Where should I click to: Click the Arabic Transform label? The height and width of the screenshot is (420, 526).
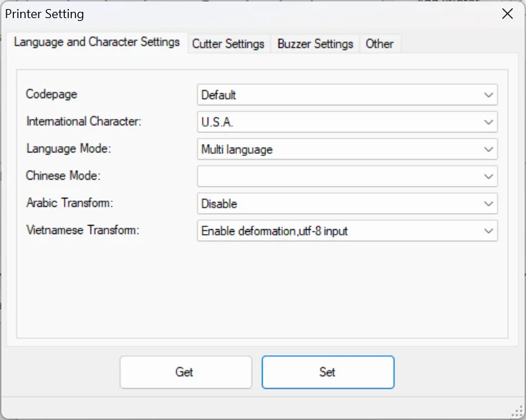click(x=70, y=203)
